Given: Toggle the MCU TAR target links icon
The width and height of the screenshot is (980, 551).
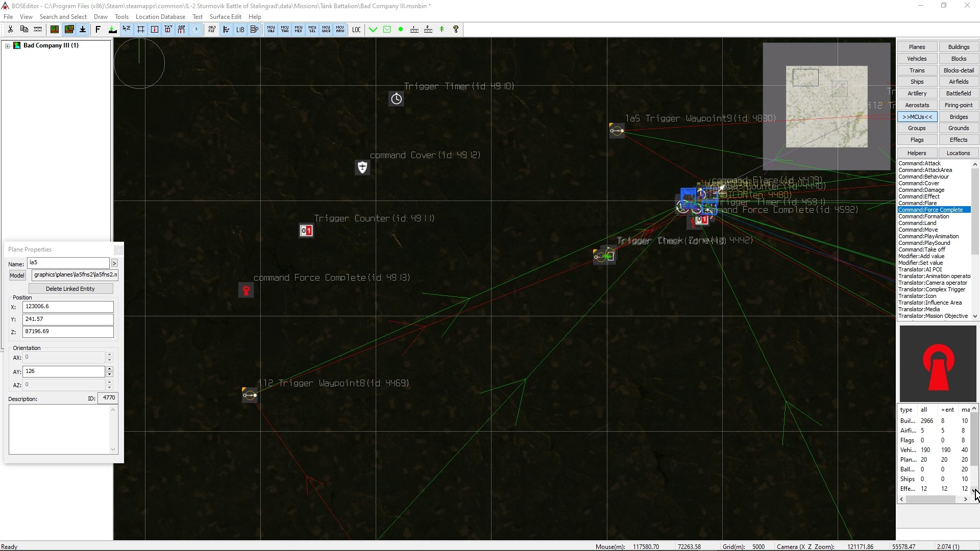Looking at the screenshot, I should point(285,30).
